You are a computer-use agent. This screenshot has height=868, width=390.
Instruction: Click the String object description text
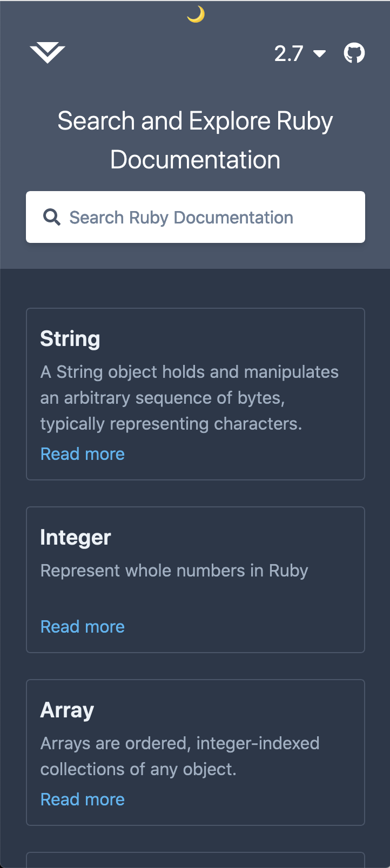pyautogui.click(x=190, y=398)
